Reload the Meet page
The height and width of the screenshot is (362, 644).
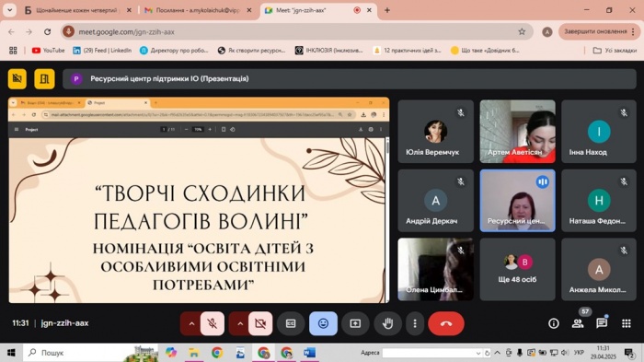47,31
